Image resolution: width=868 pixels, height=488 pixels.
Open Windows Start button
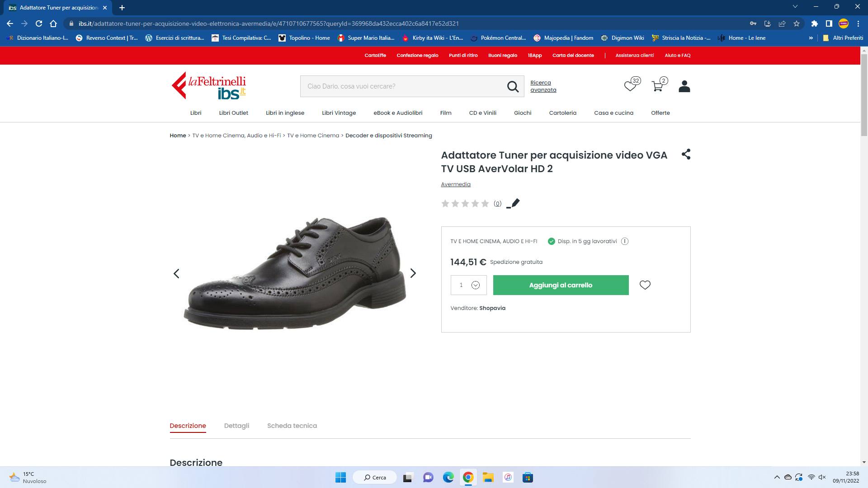[340, 478]
